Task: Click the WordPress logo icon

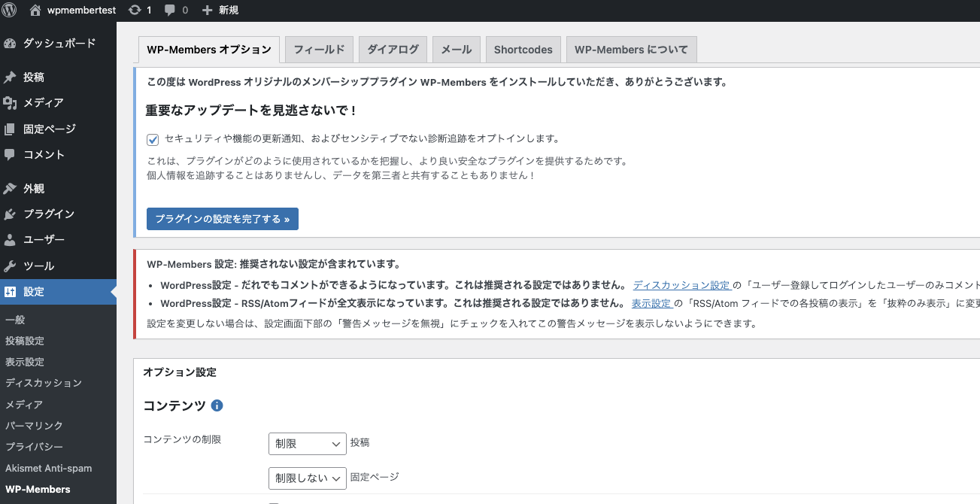Action: pos(10,10)
